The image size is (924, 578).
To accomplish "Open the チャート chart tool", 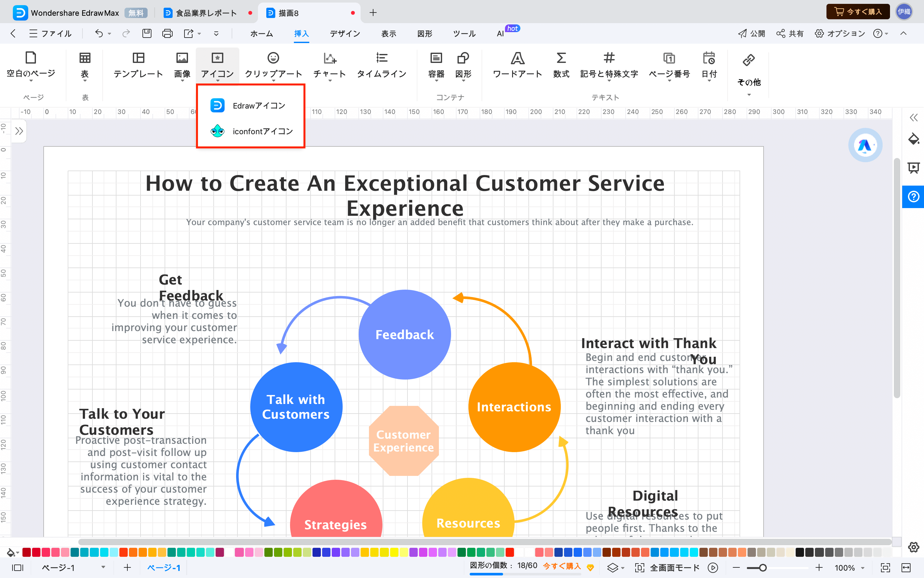I will pyautogui.click(x=329, y=66).
